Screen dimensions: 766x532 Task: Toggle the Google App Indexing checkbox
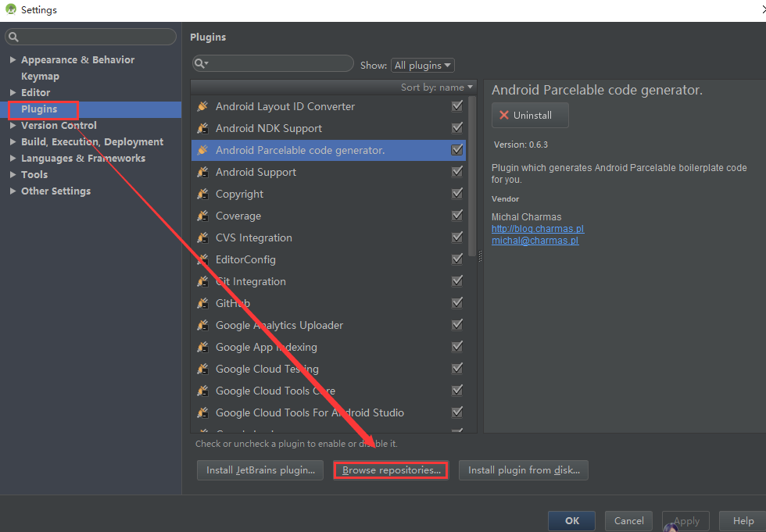(x=457, y=347)
